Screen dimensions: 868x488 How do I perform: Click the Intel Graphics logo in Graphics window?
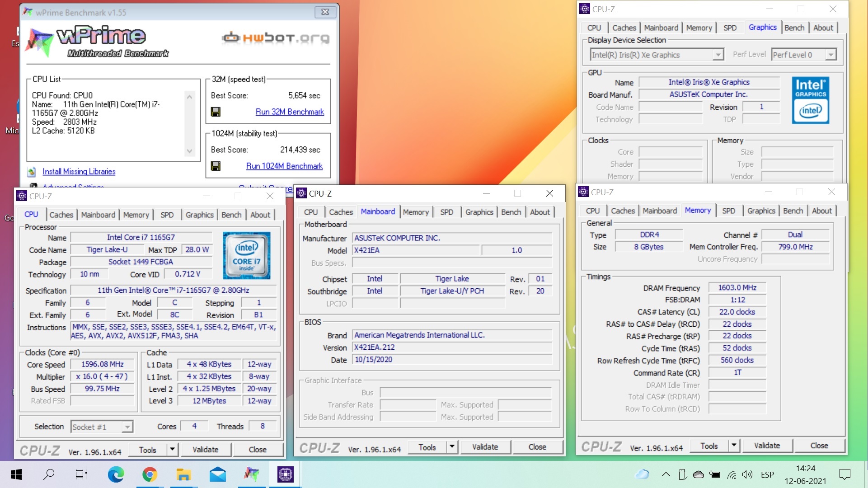point(811,100)
